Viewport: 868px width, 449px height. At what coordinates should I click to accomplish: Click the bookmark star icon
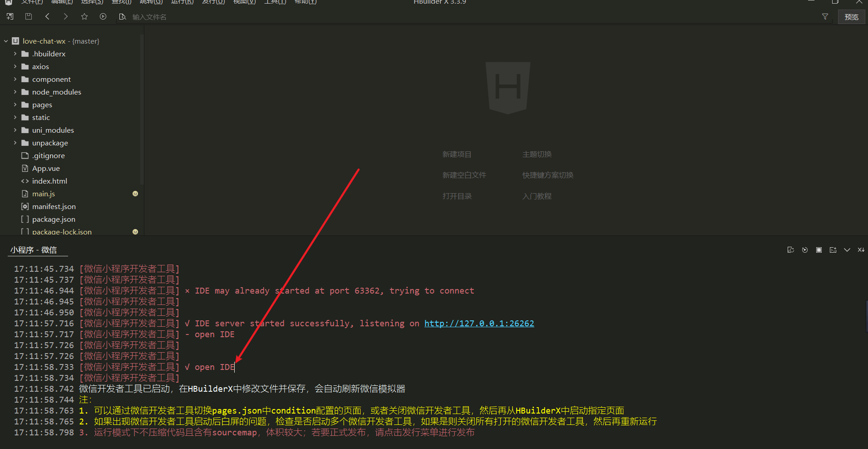[x=84, y=16]
